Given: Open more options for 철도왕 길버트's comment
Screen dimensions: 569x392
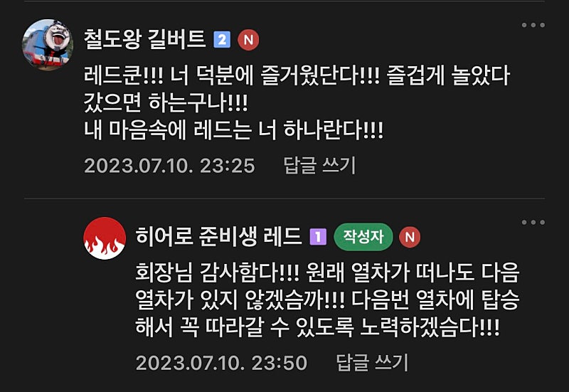Looking at the screenshot, I should (x=533, y=25).
